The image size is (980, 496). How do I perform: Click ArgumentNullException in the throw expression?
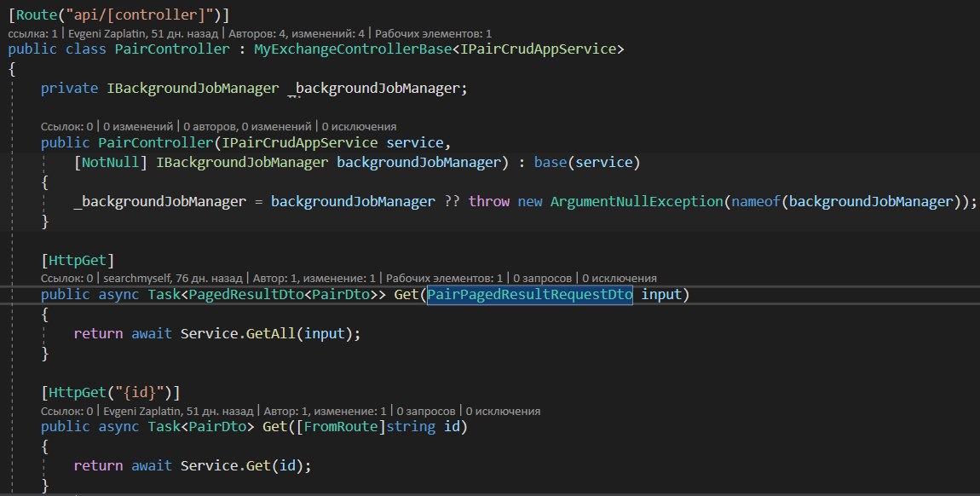coord(637,202)
